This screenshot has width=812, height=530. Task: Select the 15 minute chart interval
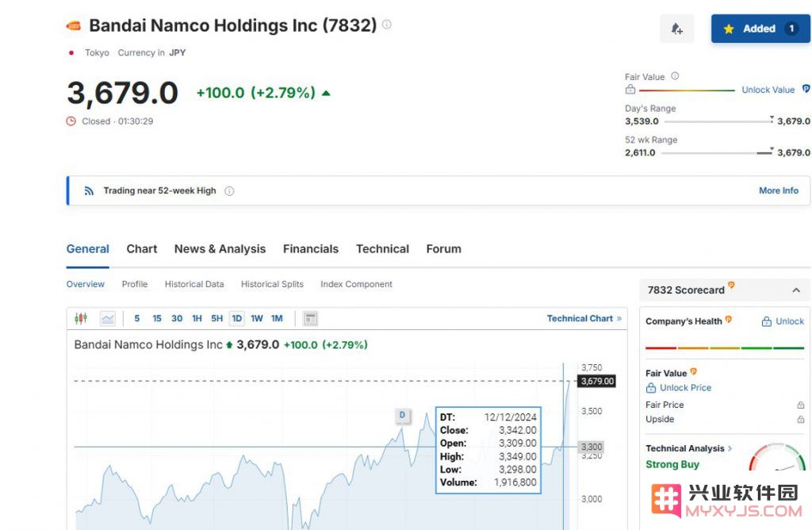click(x=157, y=319)
